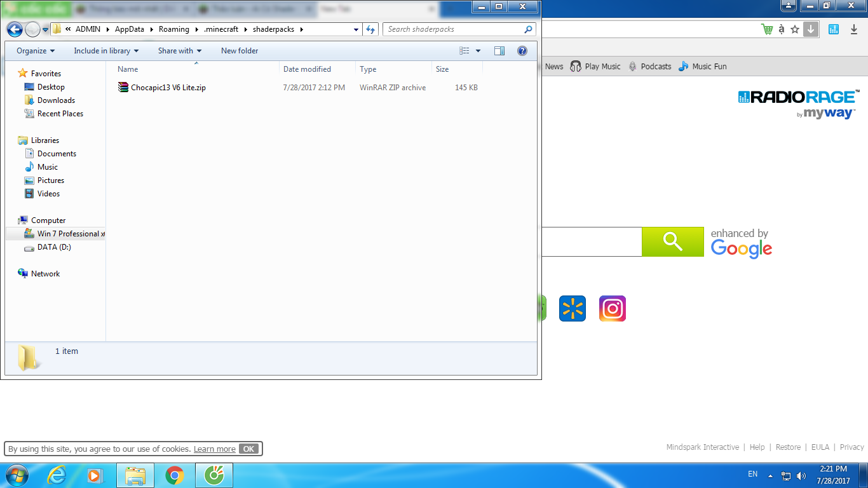Open the Walmart shortcut tile
This screenshot has width=868, height=488.
pos(573,309)
